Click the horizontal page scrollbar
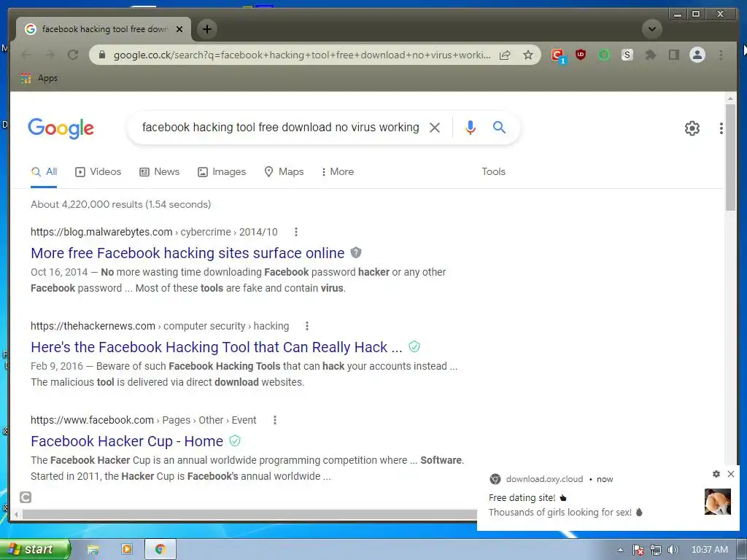Screen dimensions: 747x560 tap(249, 514)
